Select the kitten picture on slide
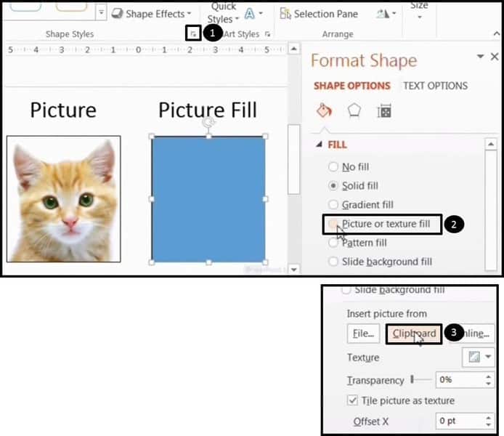Image resolution: width=504 pixels, height=436 pixels. tap(64, 198)
